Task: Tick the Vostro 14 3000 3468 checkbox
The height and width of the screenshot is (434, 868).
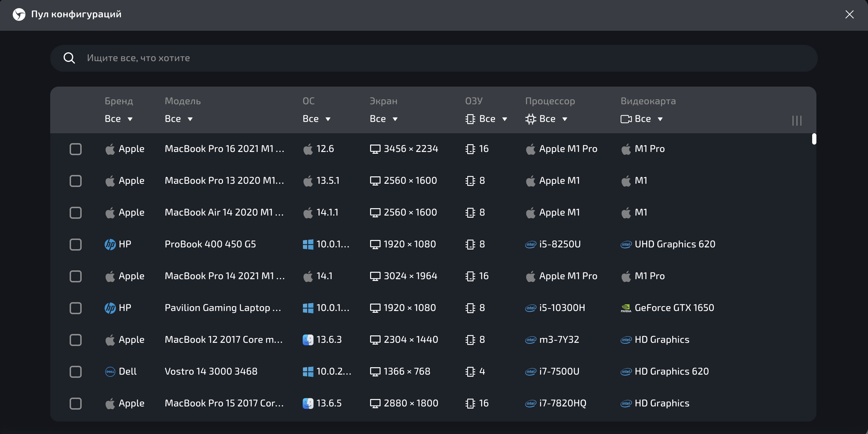Action: 76,372
